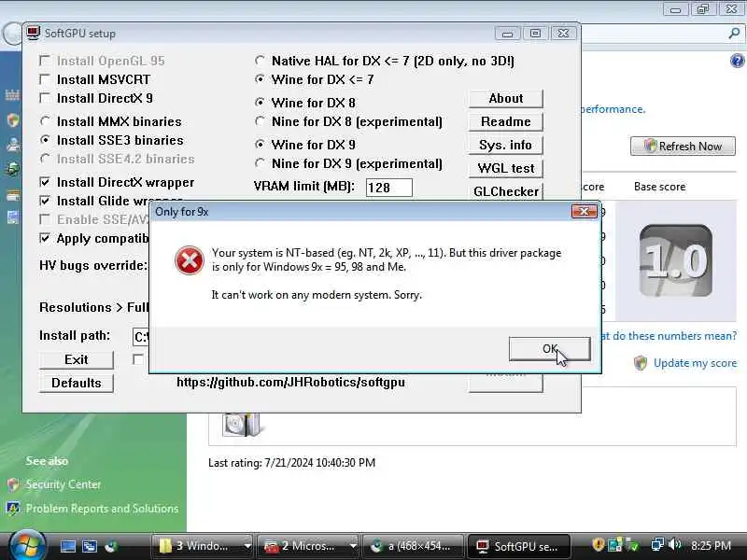Click the github.com/JHRobotics/softgpu URL text
The height and width of the screenshot is (560, 747).
tap(290, 382)
